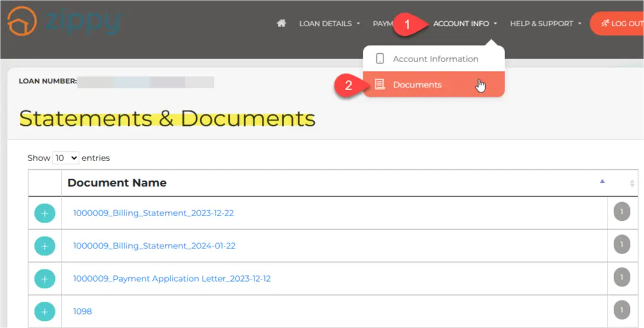Click the document icon beside Documents

pyautogui.click(x=380, y=84)
